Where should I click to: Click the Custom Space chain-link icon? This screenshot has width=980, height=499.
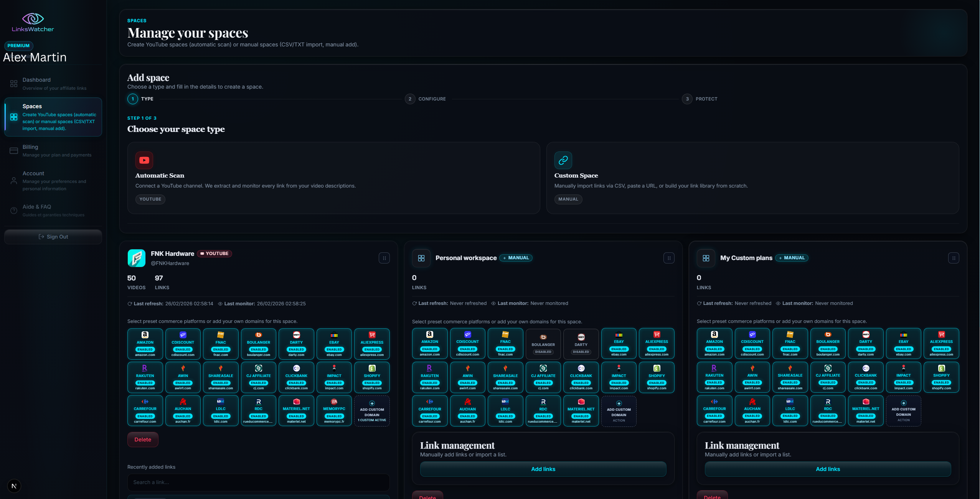coord(563,160)
